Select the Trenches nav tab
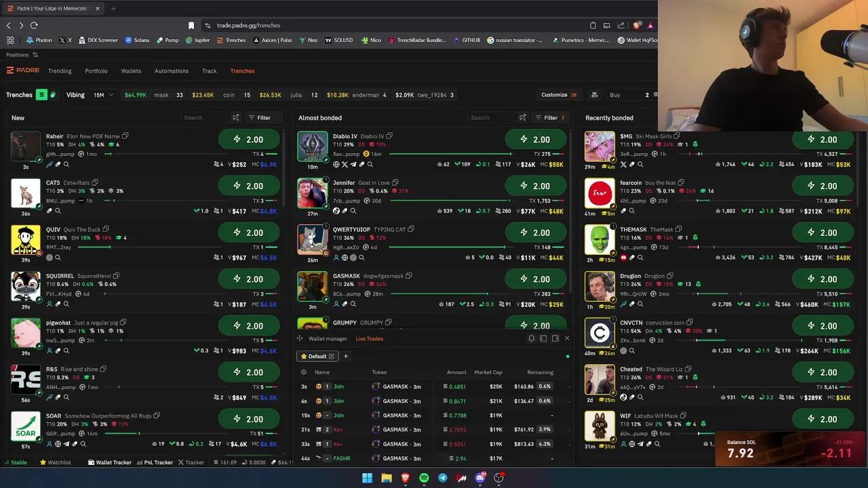 (242, 71)
